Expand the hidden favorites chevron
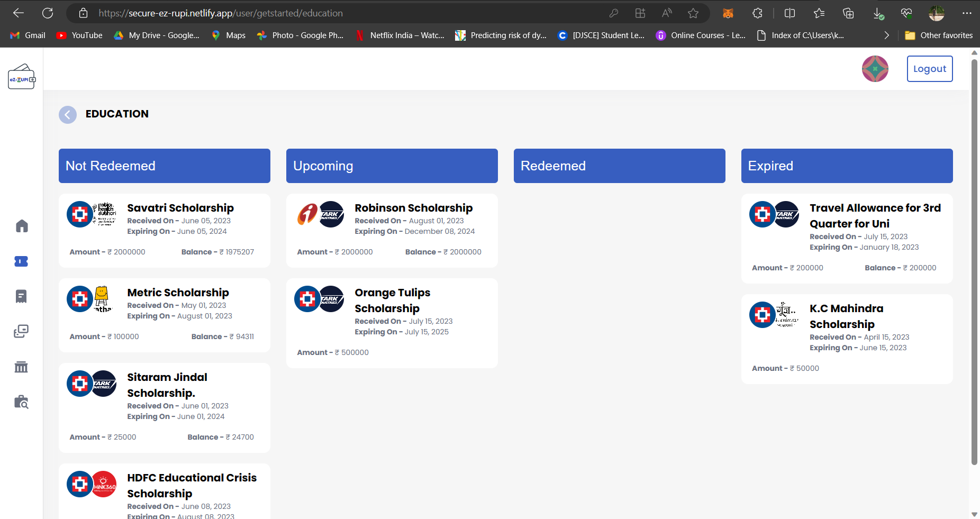Image resolution: width=980 pixels, height=519 pixels. point(886,35)
